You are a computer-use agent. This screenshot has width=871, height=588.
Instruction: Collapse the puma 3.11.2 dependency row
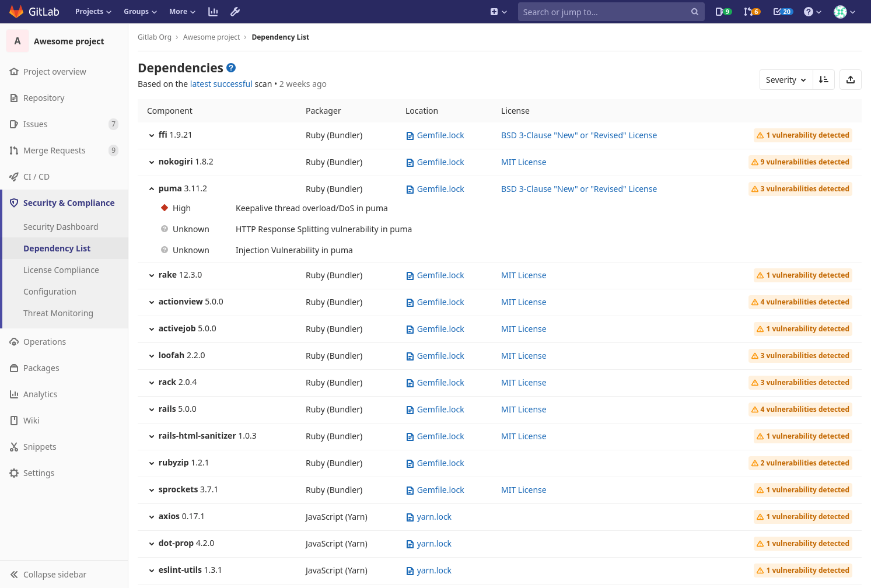[151, 188]
